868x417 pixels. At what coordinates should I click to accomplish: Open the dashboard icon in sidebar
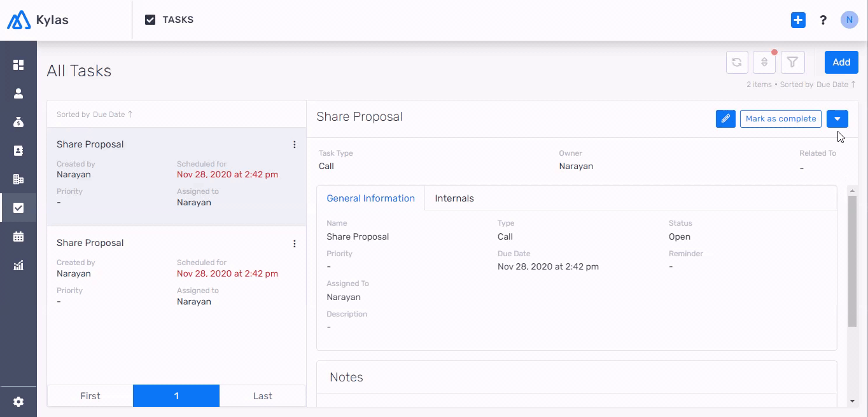click(x=18, y=65)
